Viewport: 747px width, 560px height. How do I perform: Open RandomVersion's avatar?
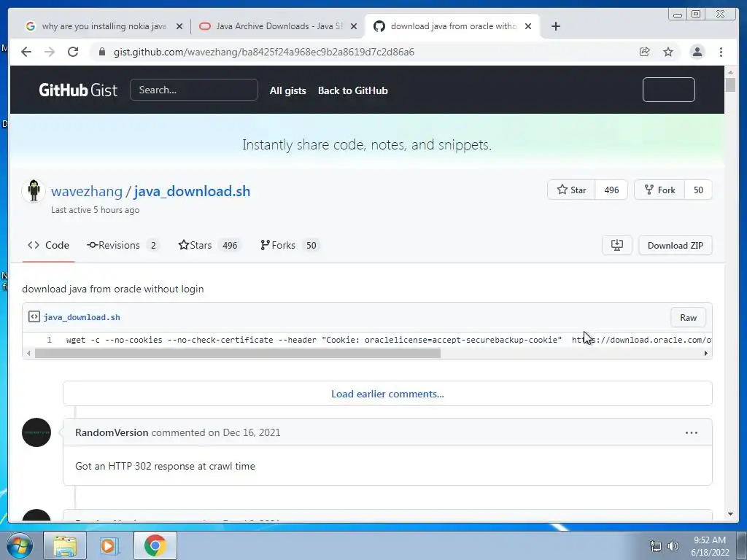pyautogui.click(x=36, y=432)
